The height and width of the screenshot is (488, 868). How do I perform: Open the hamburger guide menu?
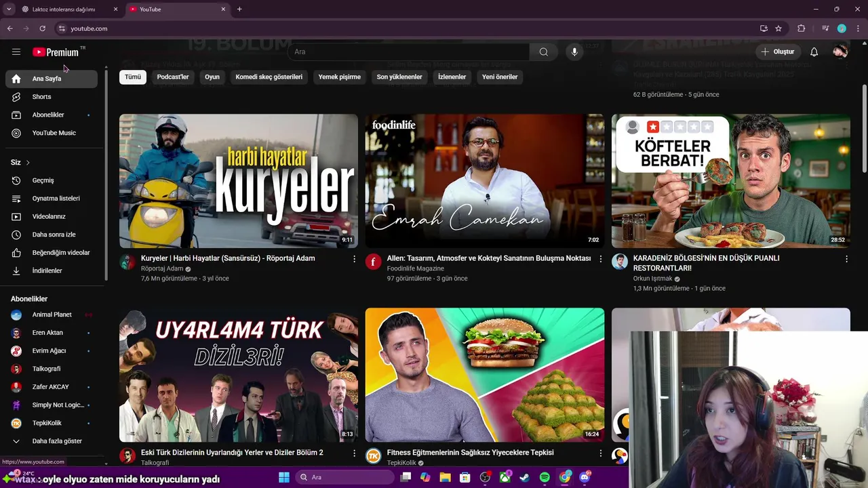[16, 52]
